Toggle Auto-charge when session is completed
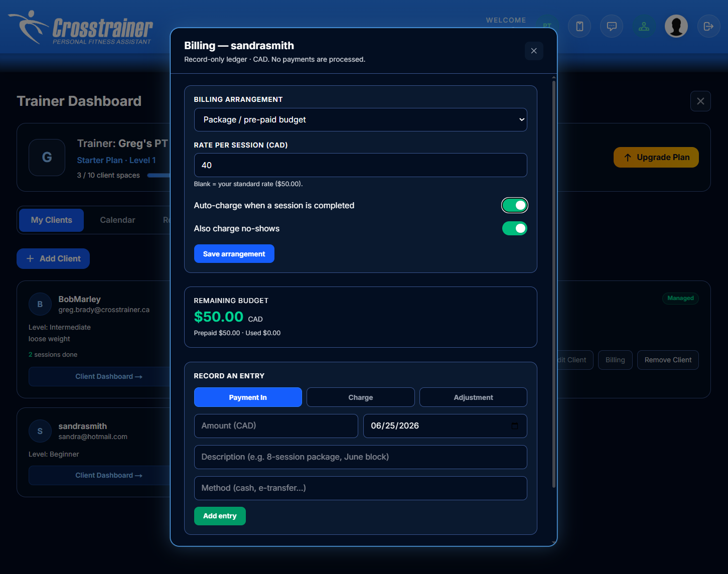The height and width of the screenshot is (574, 728). [515, 205]
